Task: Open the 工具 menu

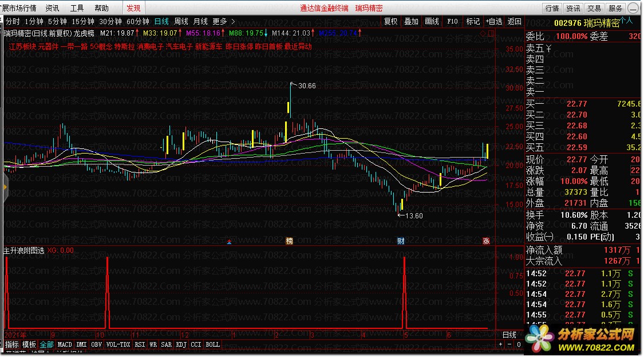Action: pos(77,8)
